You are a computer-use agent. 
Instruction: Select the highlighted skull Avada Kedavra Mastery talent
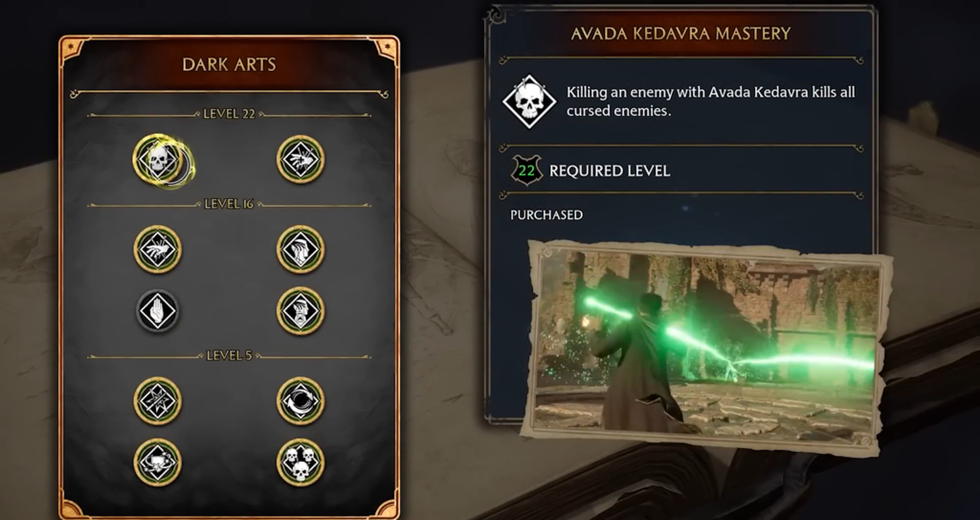coord(158,160)
